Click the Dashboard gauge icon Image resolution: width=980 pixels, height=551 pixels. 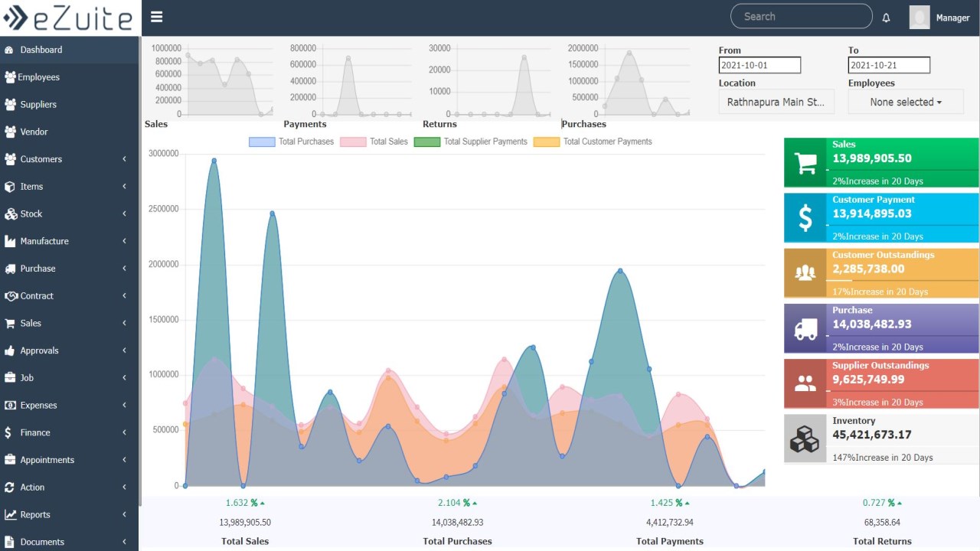(x=9, y=50)
